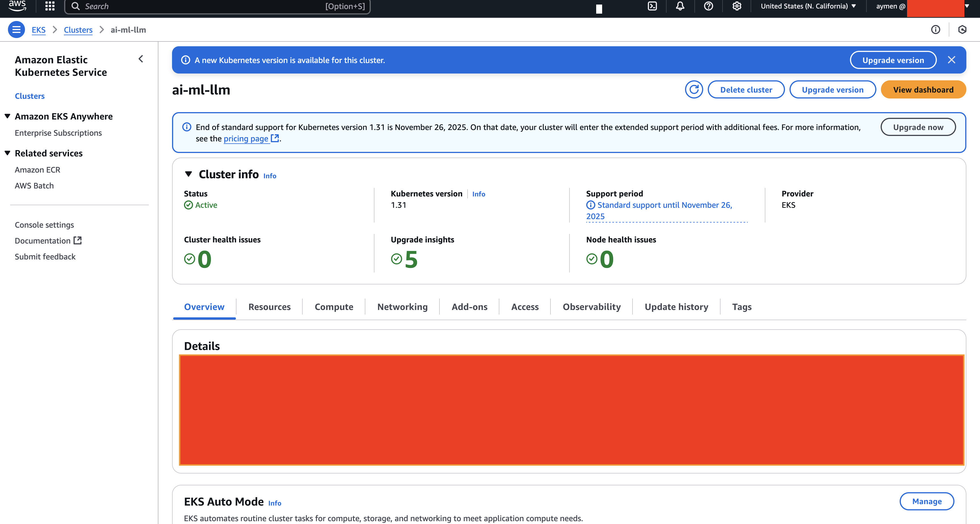Switch to the Tags tab
This screenshot has height=524, width=980.
742,307
